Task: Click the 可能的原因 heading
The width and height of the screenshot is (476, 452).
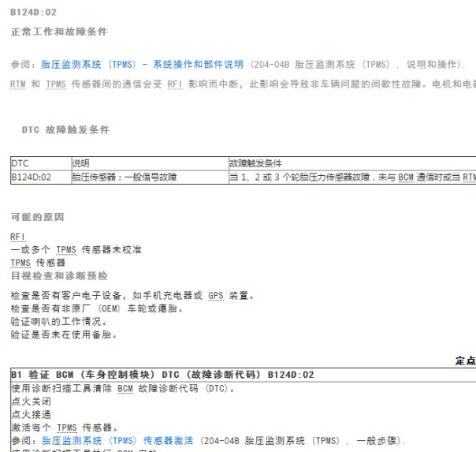Action: [x=37, y=217]
